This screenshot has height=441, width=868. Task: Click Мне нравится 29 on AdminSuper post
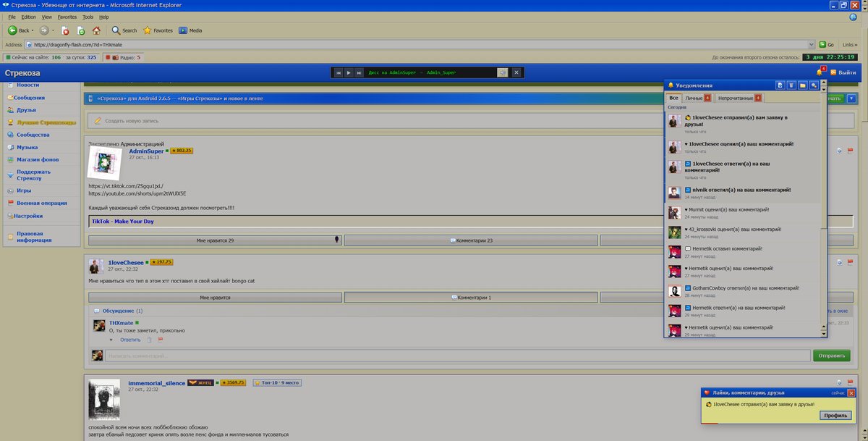click(x=216, y=240)
